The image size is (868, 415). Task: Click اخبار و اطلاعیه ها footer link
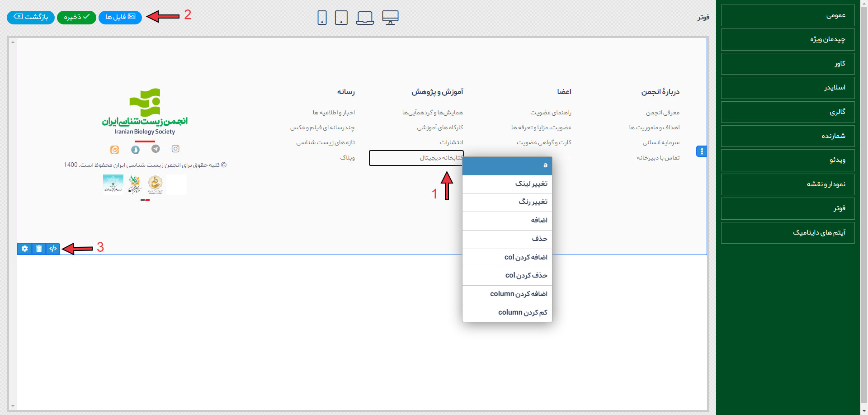[334, 113]
